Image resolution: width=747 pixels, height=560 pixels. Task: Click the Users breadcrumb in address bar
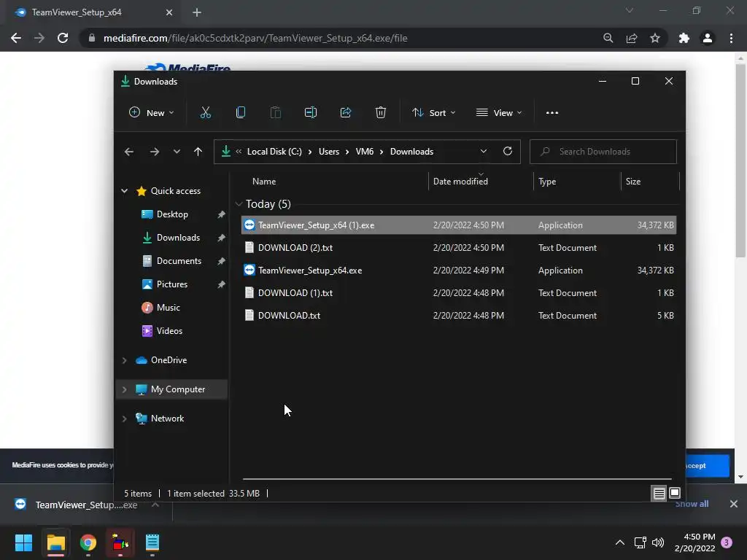[x=329, y=152]
